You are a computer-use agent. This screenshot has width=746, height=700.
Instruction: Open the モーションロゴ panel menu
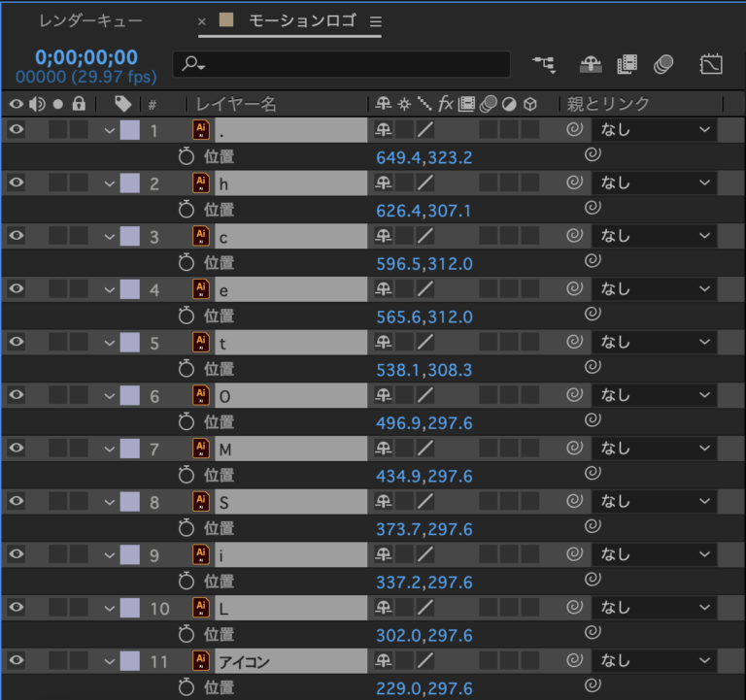coord(377,20)
